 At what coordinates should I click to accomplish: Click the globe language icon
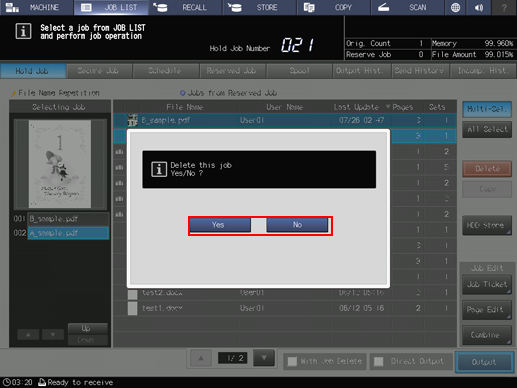455,7
